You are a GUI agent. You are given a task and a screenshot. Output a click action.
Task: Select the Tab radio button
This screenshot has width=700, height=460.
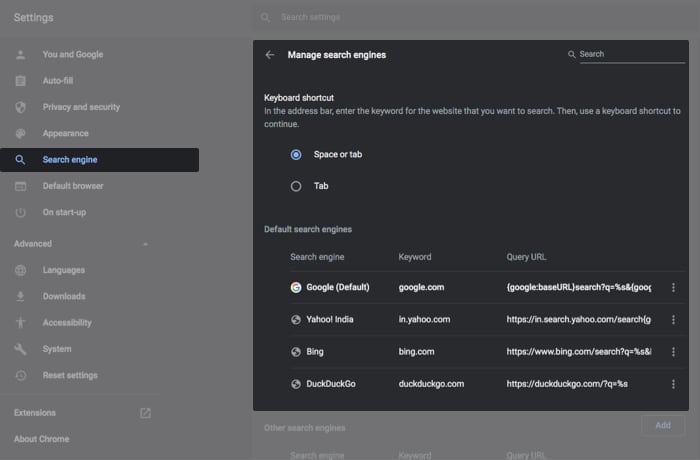(296, 186)
